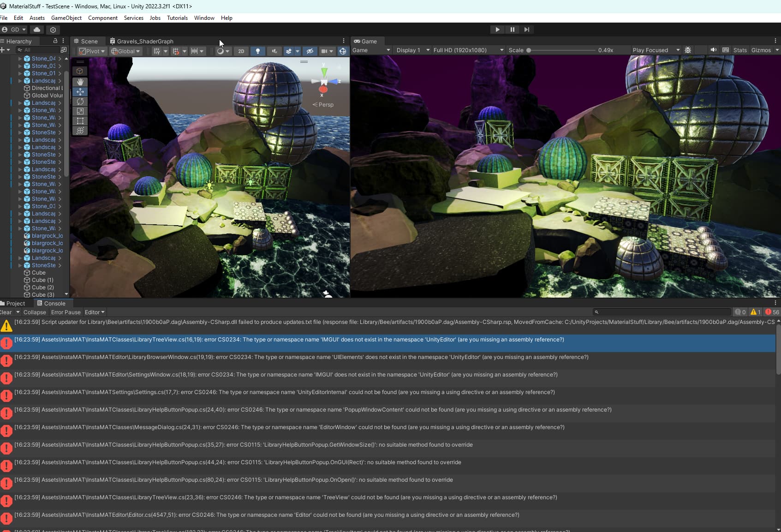This screenshot has width=781, height=532.
Task: Adjust the Game view Scale slider
Action: point(529,50)
